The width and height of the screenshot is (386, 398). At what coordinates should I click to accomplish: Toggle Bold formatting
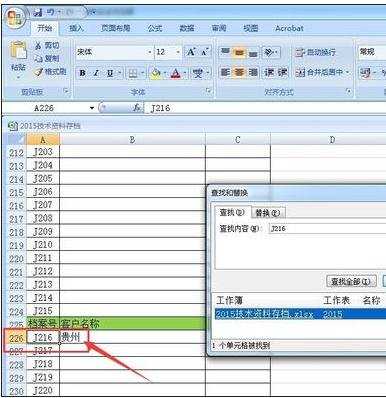pyautogui.click(x=82, y=73)
